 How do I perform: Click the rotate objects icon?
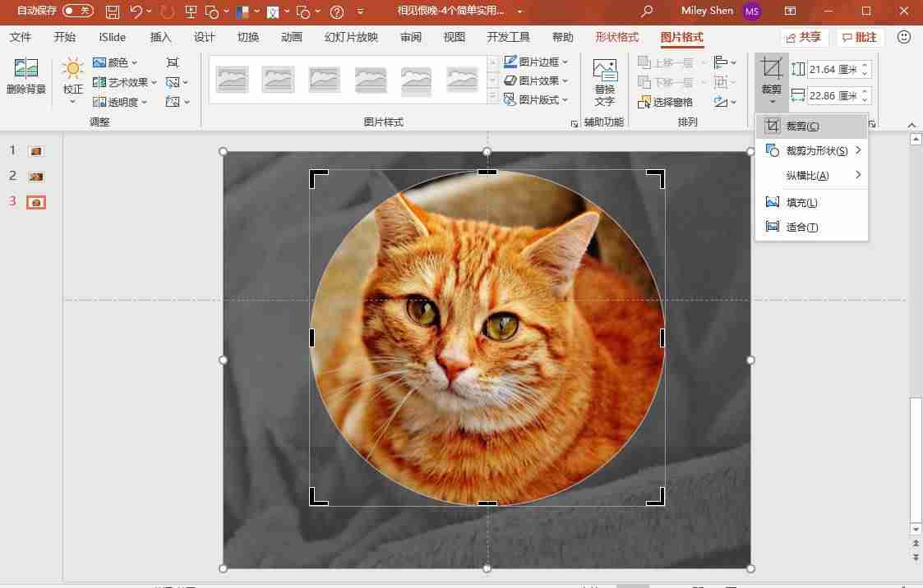721,102
